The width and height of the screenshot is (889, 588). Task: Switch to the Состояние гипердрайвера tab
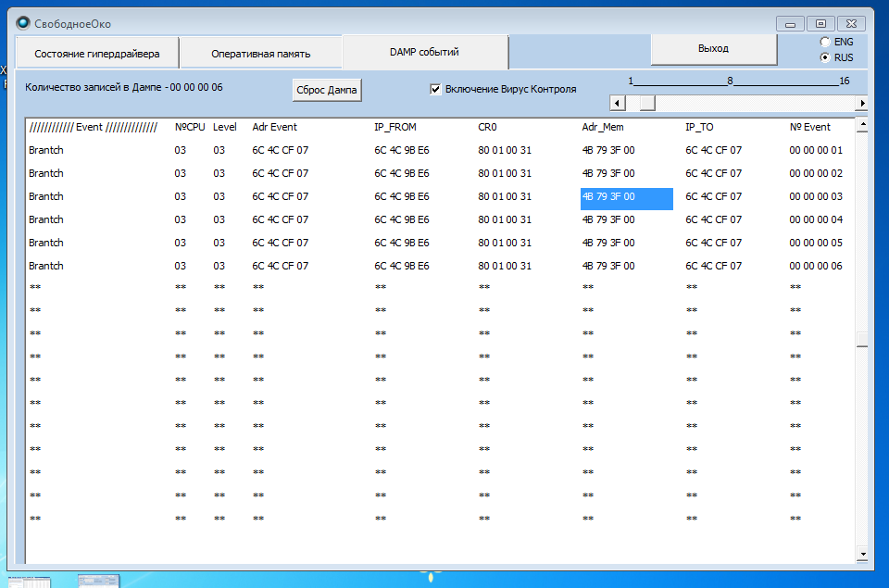pyautogui.click(x=97, y=54)
